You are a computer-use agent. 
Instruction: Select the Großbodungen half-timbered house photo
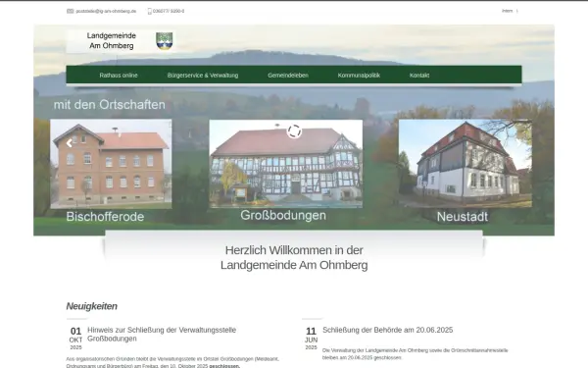(x=286, y=164)
